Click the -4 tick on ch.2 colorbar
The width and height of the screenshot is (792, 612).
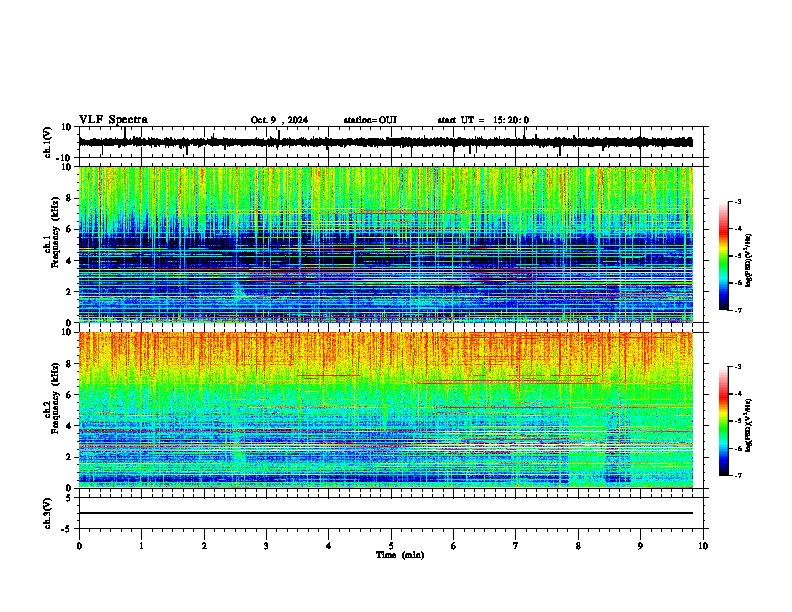(x=738, y=393)
